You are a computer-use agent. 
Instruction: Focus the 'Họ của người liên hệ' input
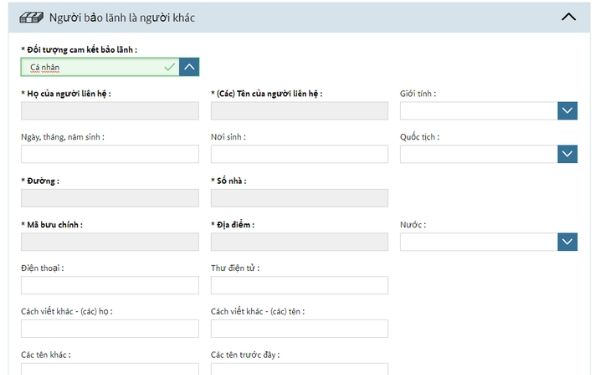[110, 111]
